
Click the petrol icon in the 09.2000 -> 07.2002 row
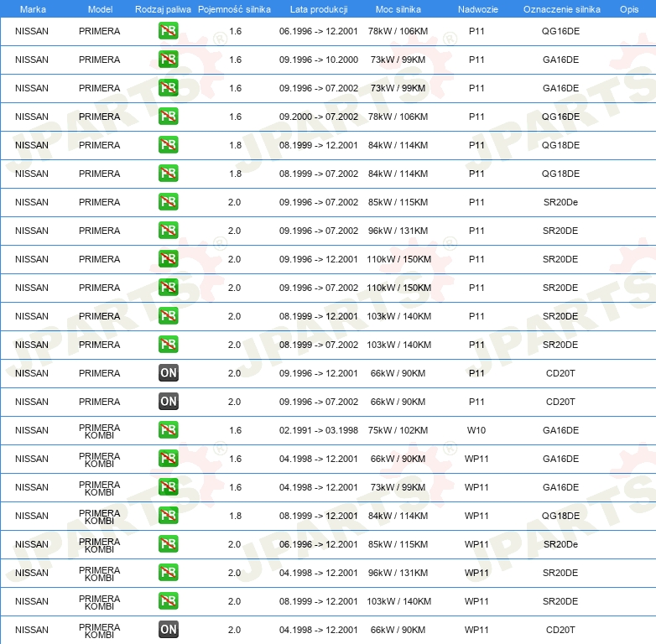(168, 117)
